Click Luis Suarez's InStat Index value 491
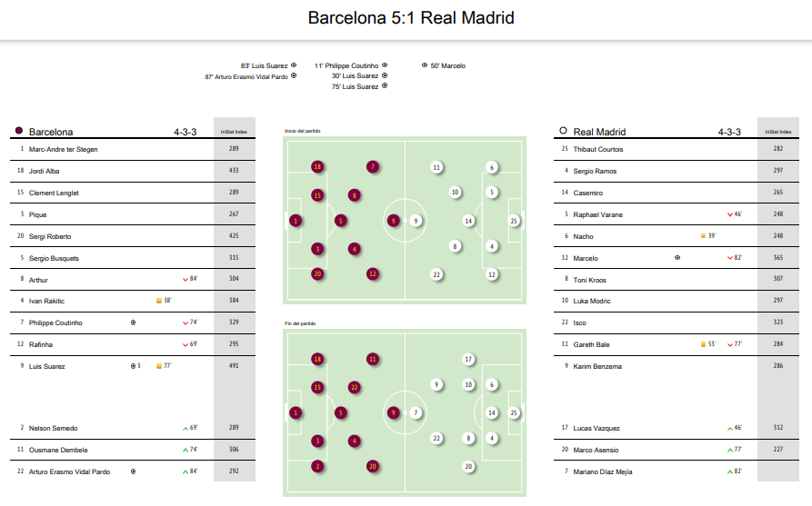 234,365
